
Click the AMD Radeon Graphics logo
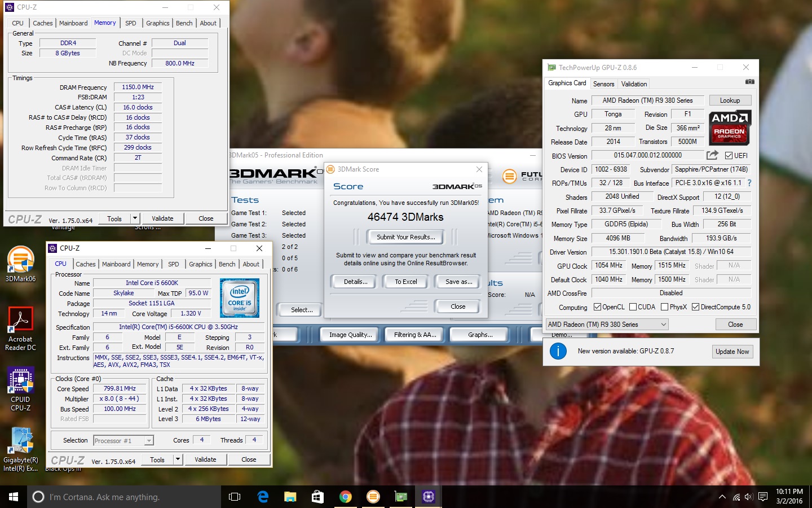[730, 128]
